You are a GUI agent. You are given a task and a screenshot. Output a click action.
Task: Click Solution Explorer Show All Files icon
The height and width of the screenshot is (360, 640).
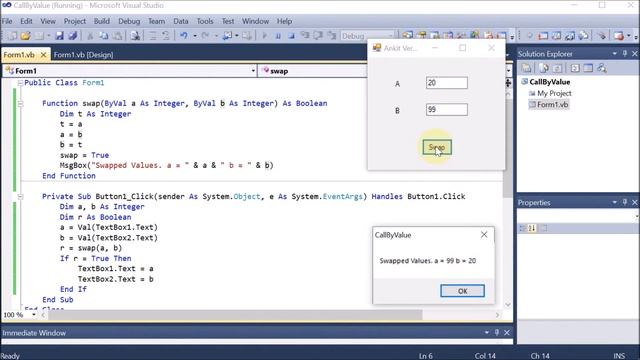pos(544,68)
